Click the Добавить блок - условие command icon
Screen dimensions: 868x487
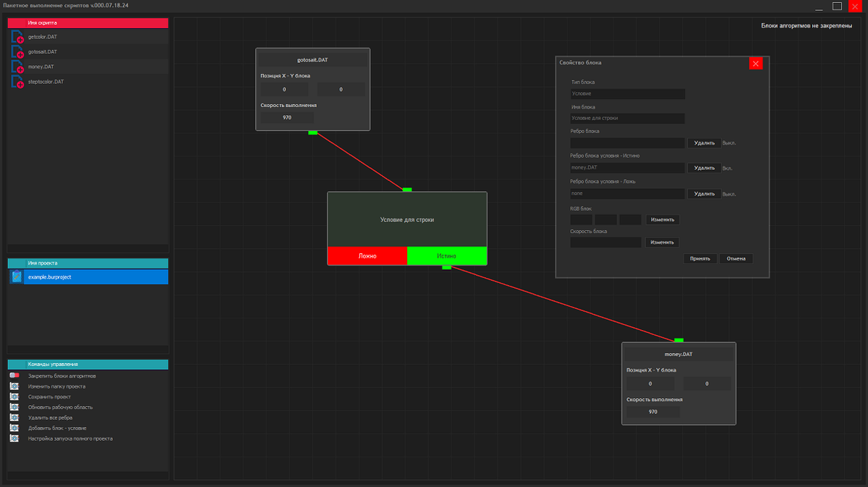tap(14, 428)
